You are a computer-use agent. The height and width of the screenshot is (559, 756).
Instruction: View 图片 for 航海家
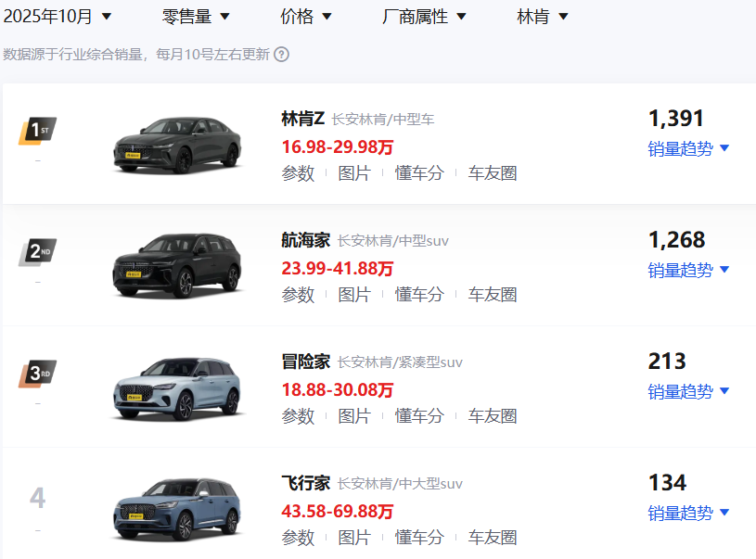353,295
